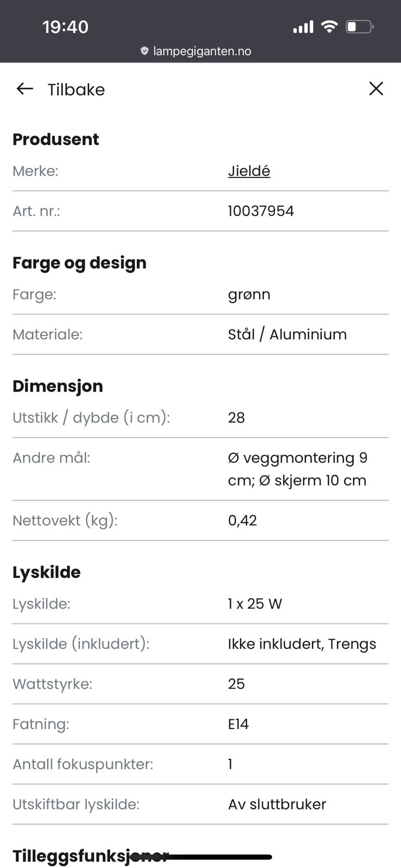Open the Jieldé brand link

point(249,171)
